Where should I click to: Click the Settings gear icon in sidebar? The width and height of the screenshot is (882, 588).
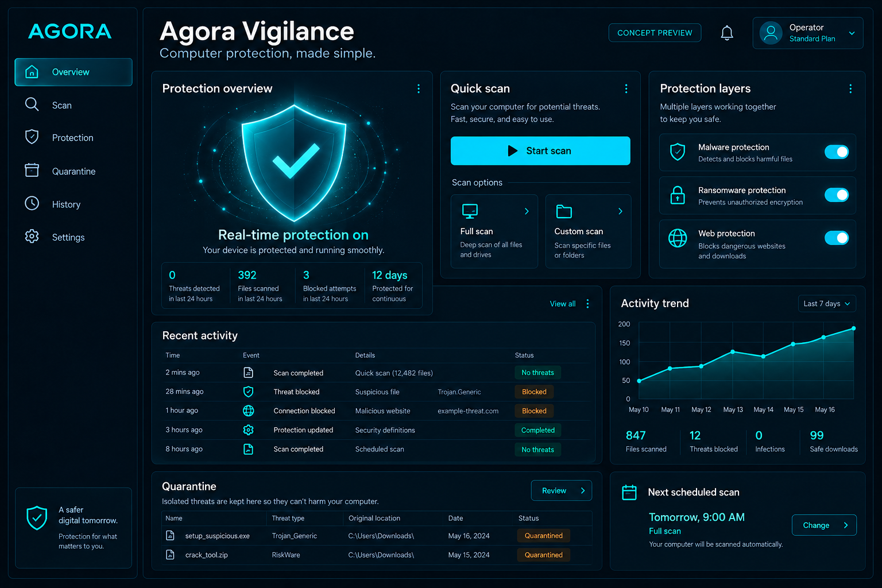(32, 237)
